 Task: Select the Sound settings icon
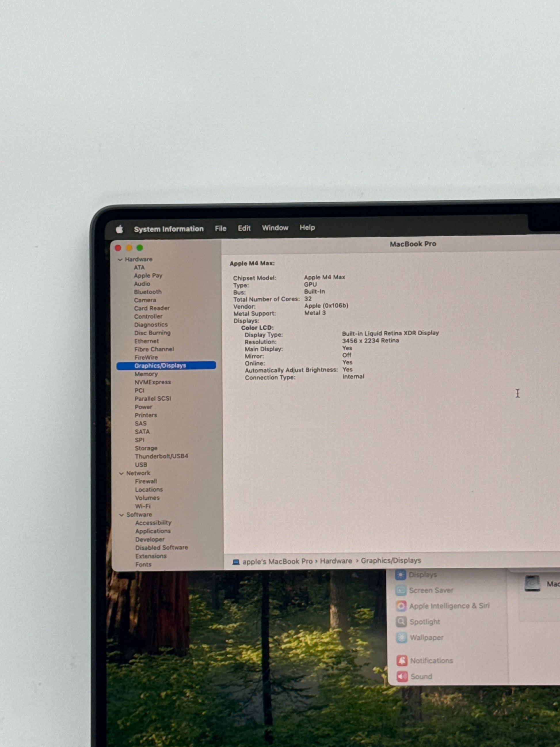point(402,676)
